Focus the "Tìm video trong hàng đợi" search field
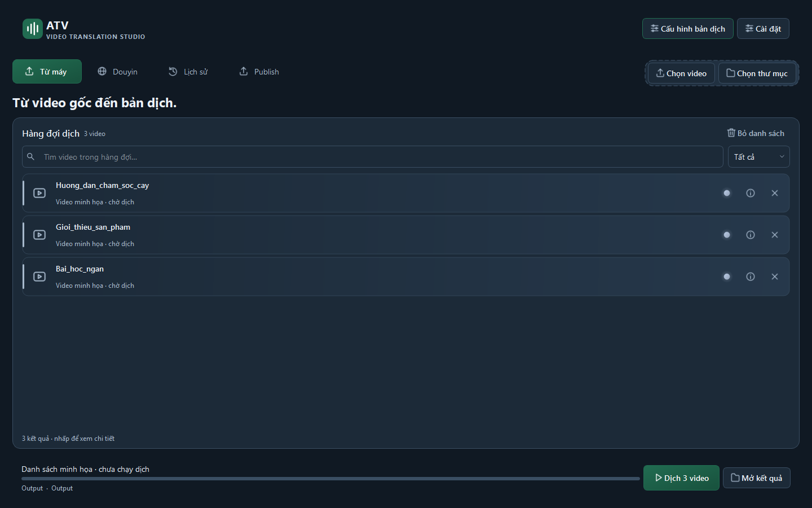 (373, 157)
